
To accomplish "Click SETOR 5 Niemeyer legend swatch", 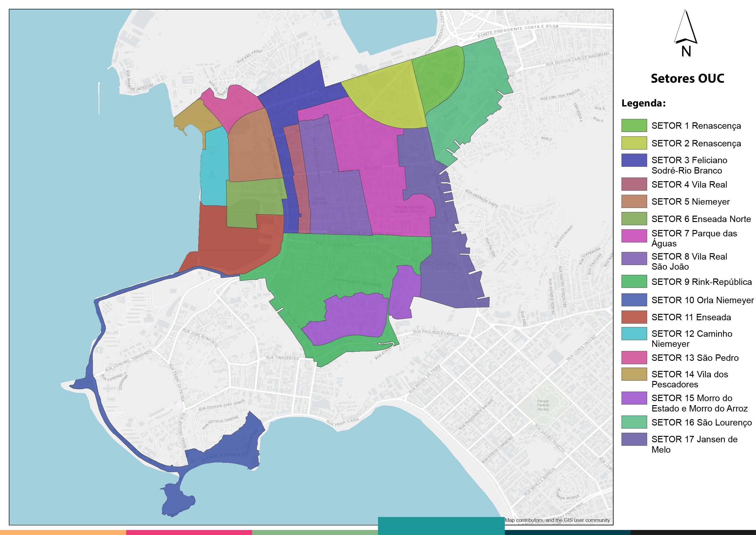I will pos(634,201).
